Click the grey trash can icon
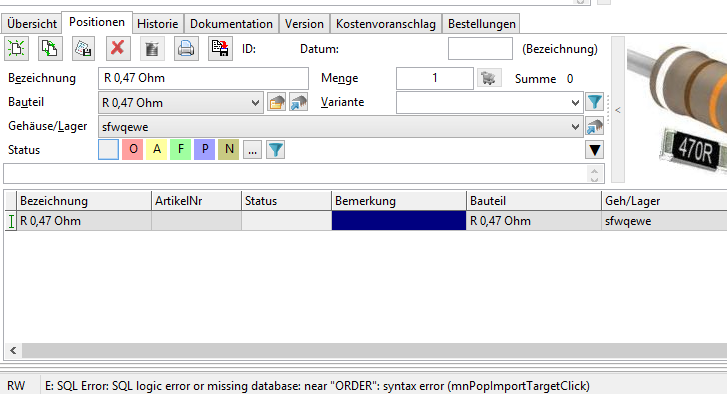Viewport: 727px width, 394px height. (152, 49)
